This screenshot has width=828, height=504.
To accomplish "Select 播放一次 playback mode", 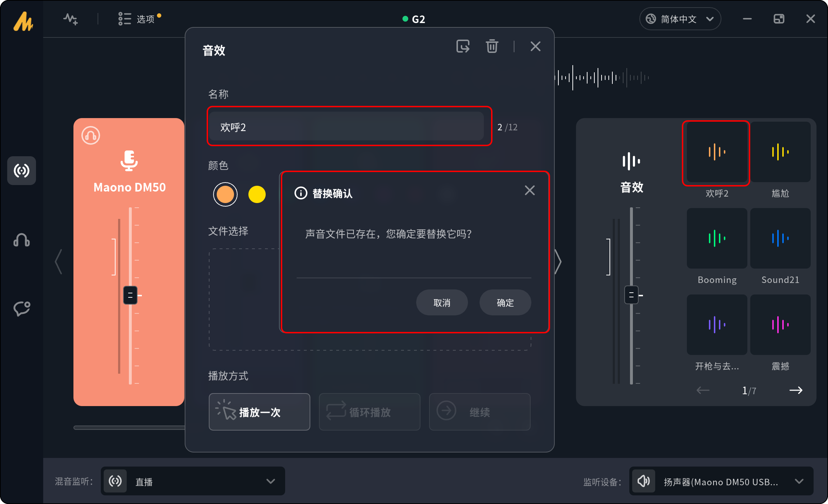I will click(x=259, y=412).
